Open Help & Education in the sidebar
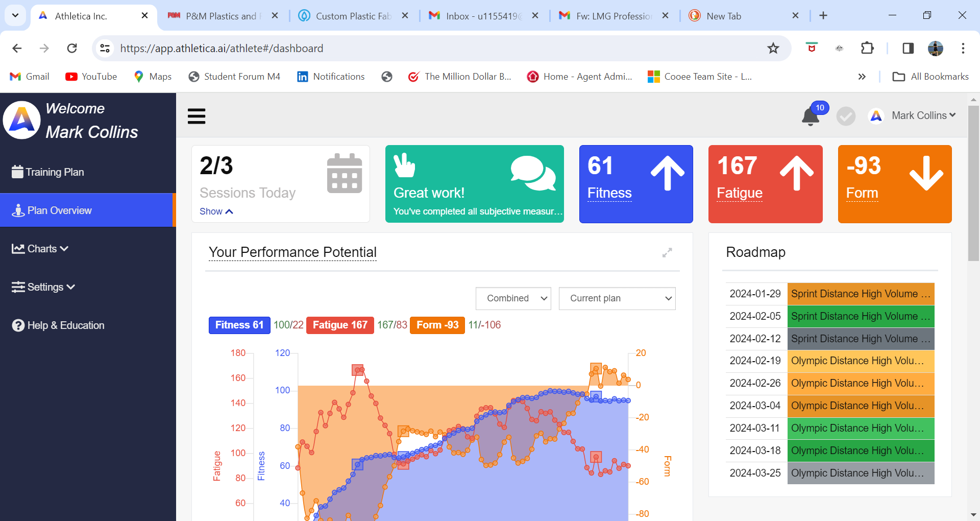This screenshot has height=521, width=980. (58, 325)
